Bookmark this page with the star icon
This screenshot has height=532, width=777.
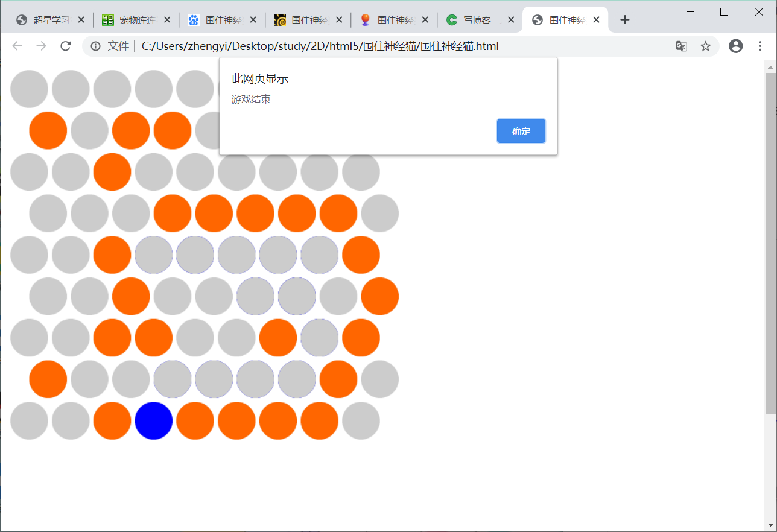[705, 46]
